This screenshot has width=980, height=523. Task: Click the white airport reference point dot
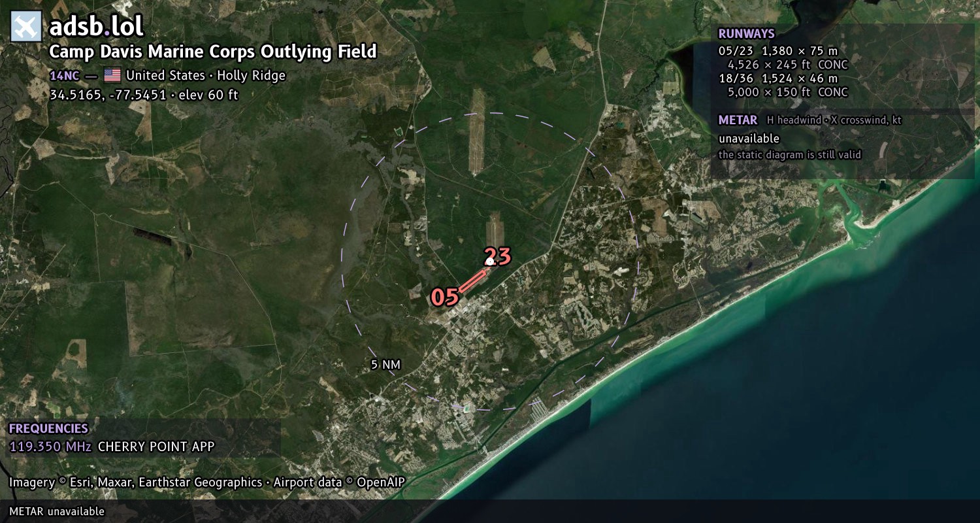tap(489, 261)
